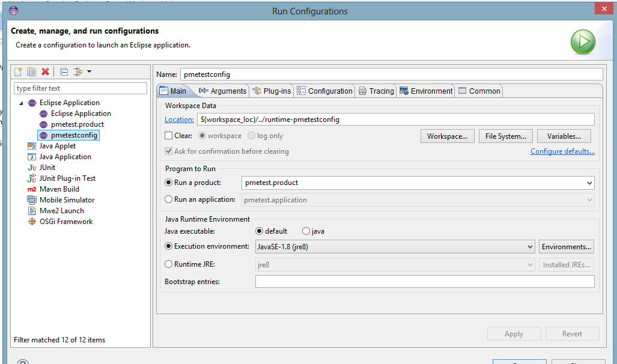Select the JUnit Plug-in Test type
This screenshot has height=364, width=617.
point(67,178)
